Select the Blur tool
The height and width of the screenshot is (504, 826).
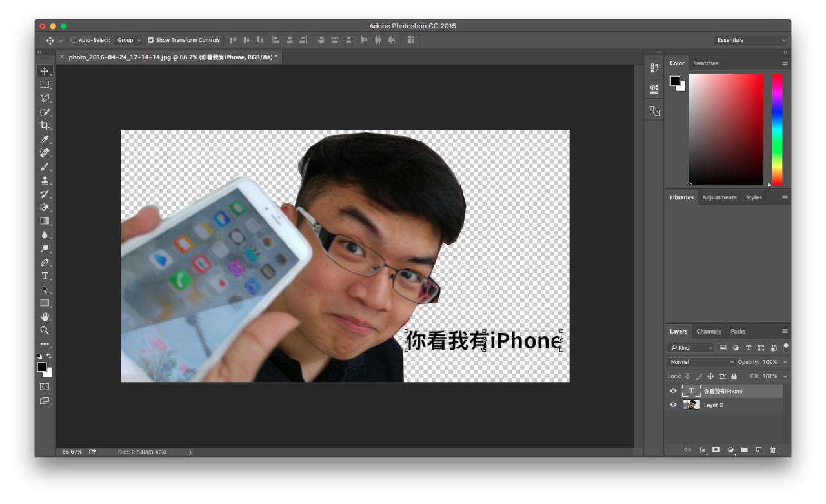click(x=45, y=235)
